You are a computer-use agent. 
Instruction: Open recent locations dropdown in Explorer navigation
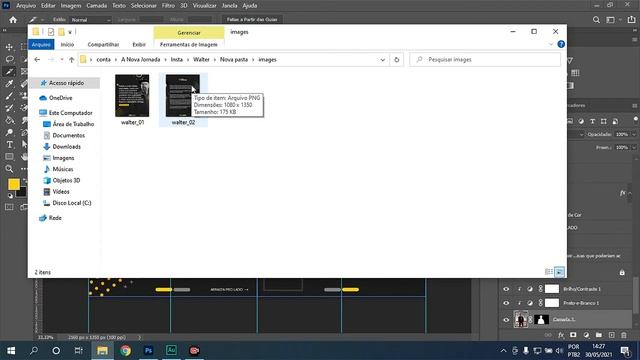pyautogui.click(x=62, y=60)
